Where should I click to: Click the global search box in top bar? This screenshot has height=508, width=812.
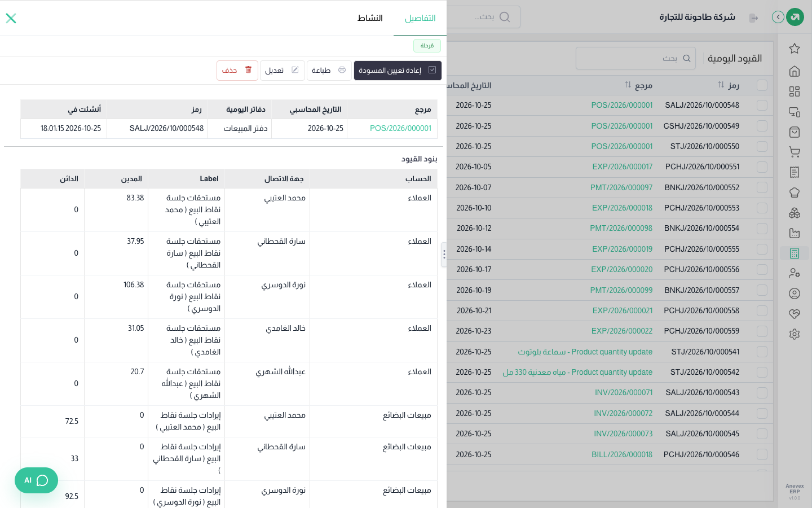pyautogui.click(x=484, y=17)
